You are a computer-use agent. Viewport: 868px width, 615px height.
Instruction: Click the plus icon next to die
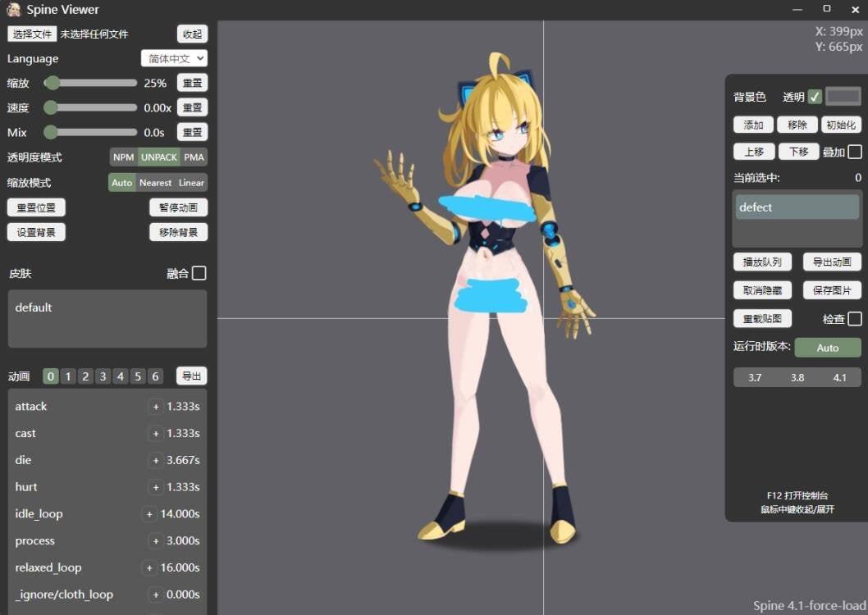coord(156,460)
